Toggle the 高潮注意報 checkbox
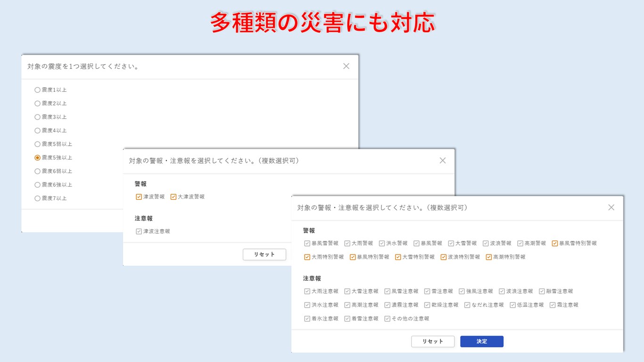Image resolution: width=644 pixels, height=362 pixels. [x=347, y=305]
